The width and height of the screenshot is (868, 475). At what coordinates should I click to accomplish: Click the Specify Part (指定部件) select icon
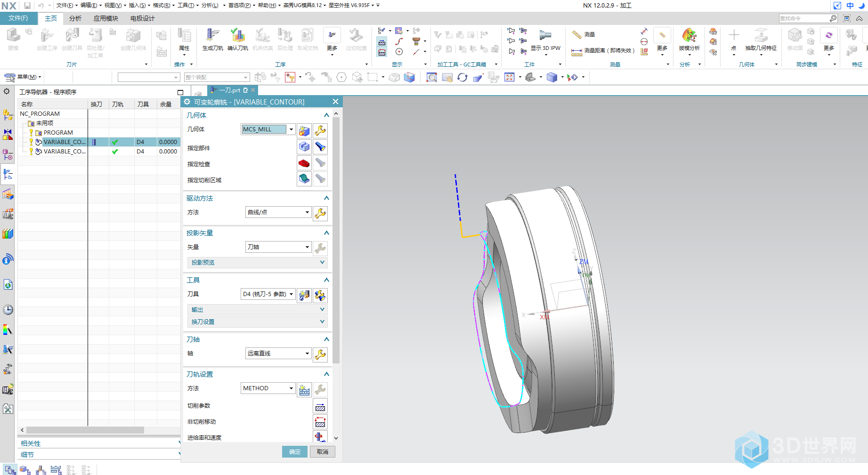304,147
